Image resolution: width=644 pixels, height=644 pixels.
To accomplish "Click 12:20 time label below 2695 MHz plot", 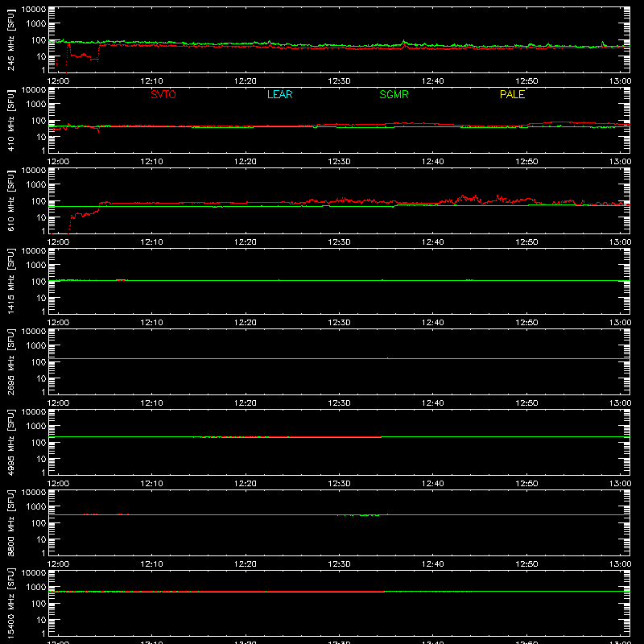I will 246,403.
